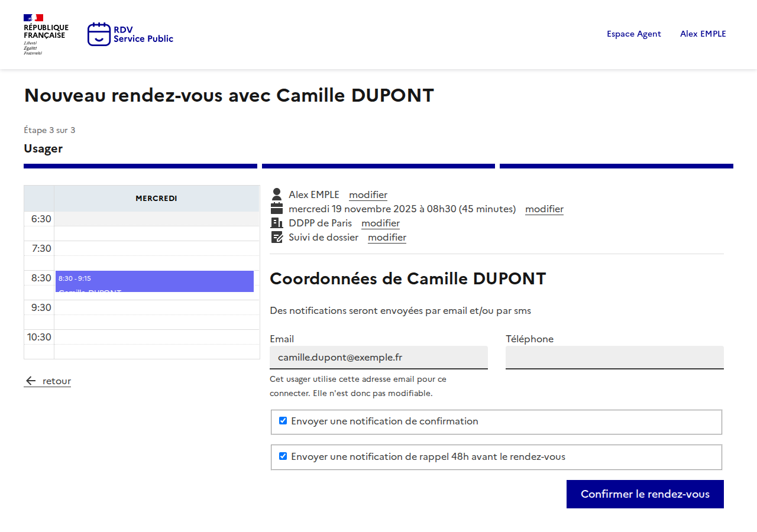Click the left arrow icon beside retour
This screenshot has width=757, height=532.
(x=31, y=381)
